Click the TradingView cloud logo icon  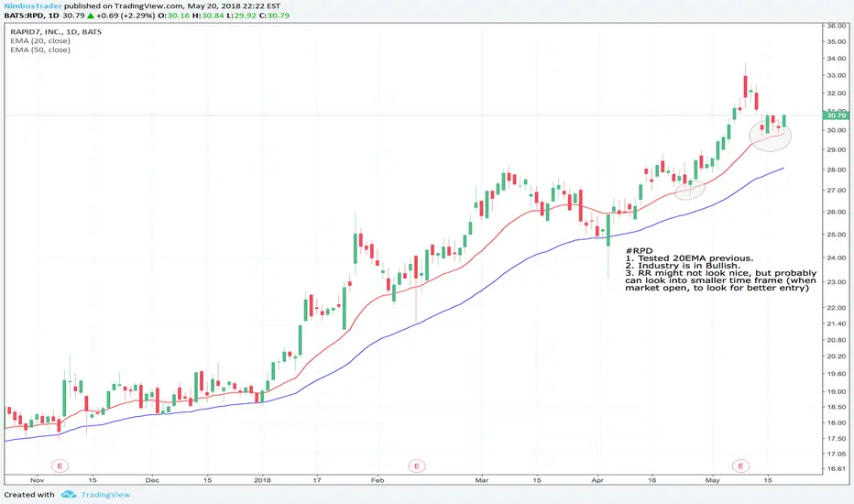[x=69, y=495]
